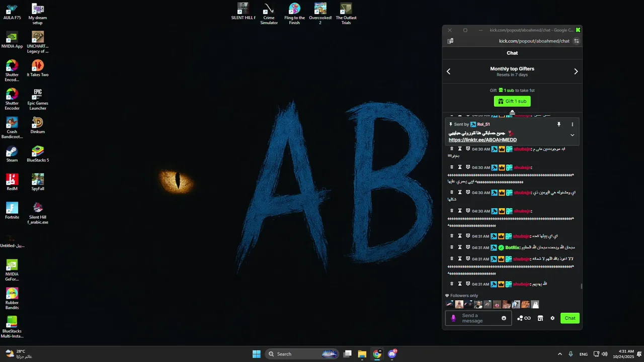
Task: Open The Outlast Trials shortcut
Action: [x=346, y=14]
